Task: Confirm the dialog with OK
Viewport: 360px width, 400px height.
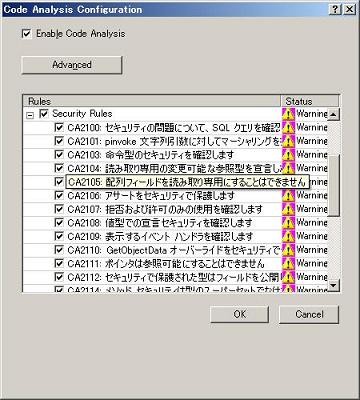Action: (240, 314)
